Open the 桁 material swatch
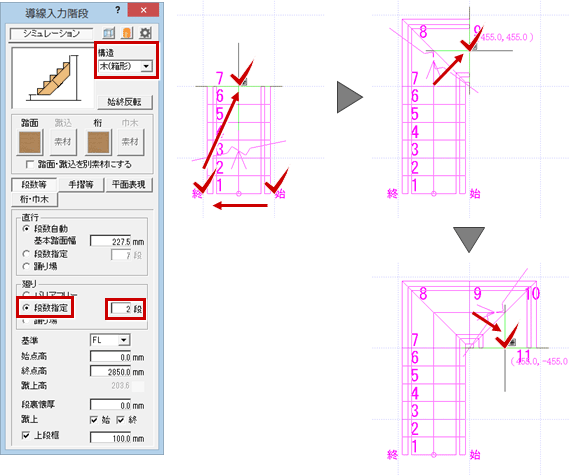569x475 pixels. pyautogui.click(x=98, y=142)
